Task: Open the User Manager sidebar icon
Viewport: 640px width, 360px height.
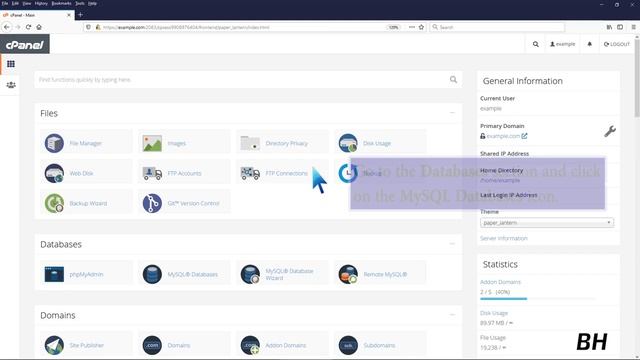Action: (11, 85)
